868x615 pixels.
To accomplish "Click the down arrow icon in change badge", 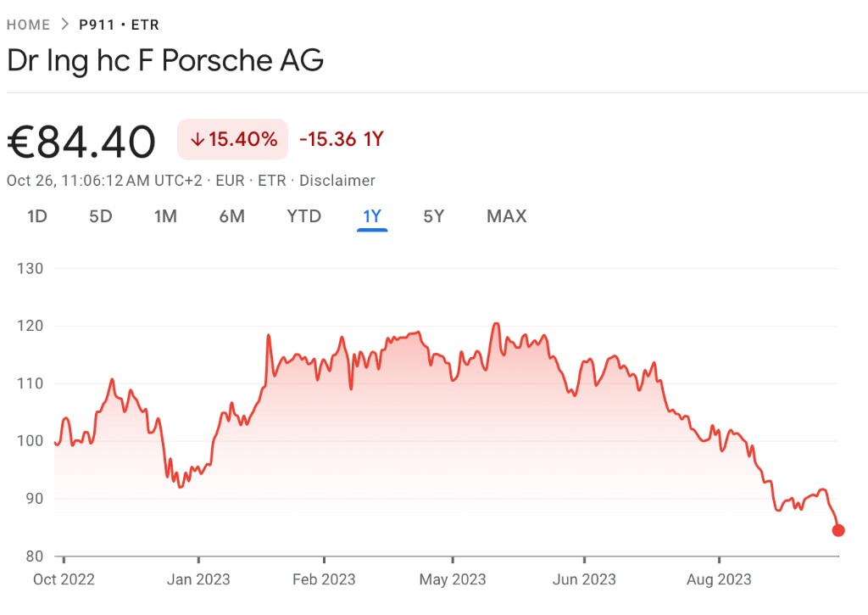I will coord(198,139).
